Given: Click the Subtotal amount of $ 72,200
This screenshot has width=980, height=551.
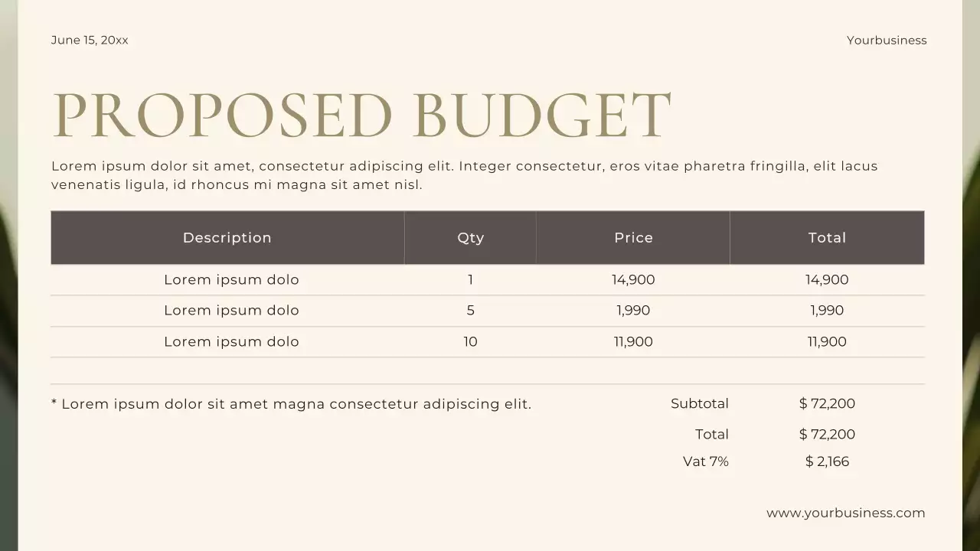Looking at the screenshot, I should pyautogui.click(x=827, y=403).
